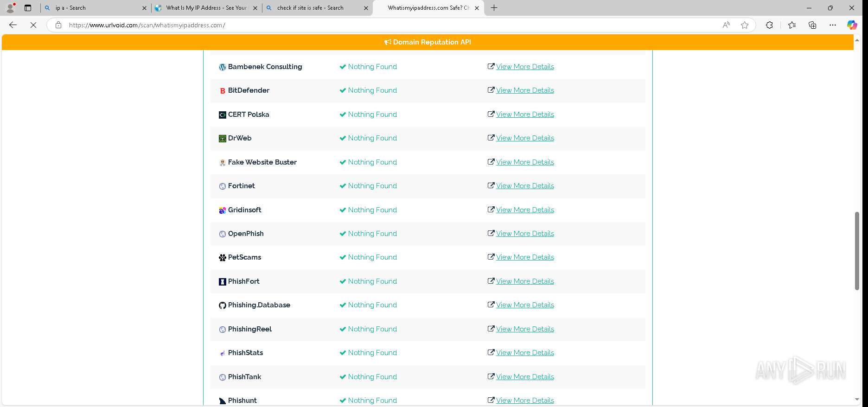Viewport: 868px width, 407px height.
Task: View site information lock icon
Action: point(58,25)
